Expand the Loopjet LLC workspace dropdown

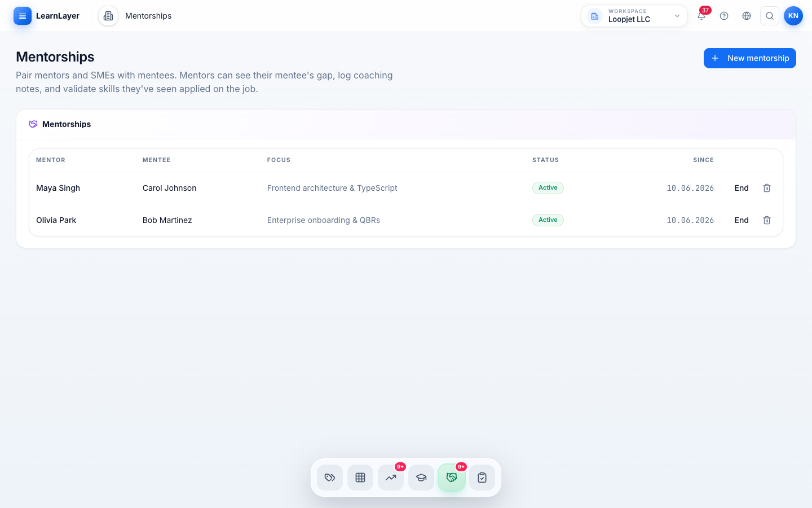(634, 16)
